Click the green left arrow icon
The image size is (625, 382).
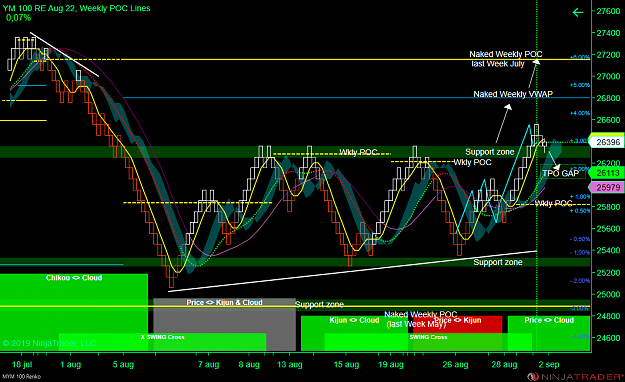578,13
